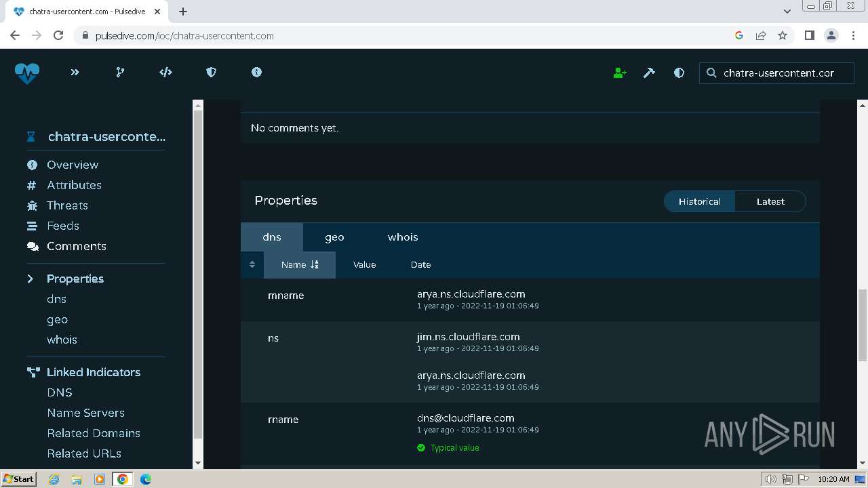Jump to Feeds section in sidebar
868x488 pixels.
pyautogui.click(x=63, y=226)
